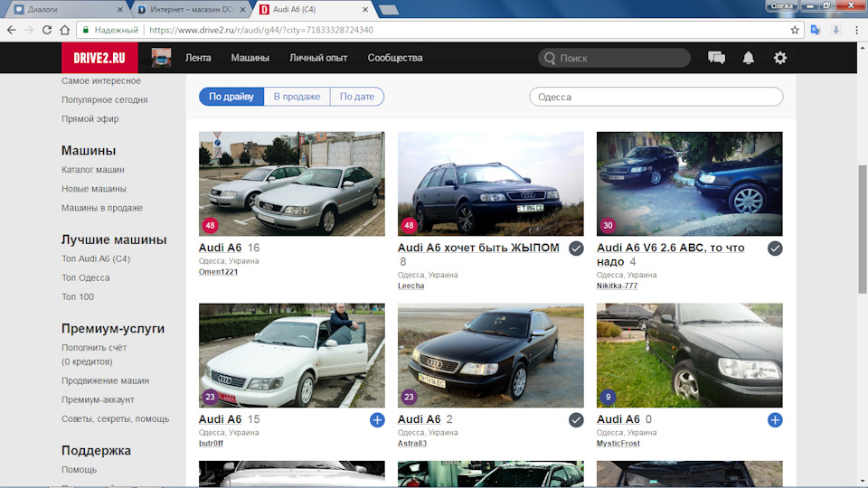Click the Google Translate extension icon

pyautogui.click(x=816, y=30)
